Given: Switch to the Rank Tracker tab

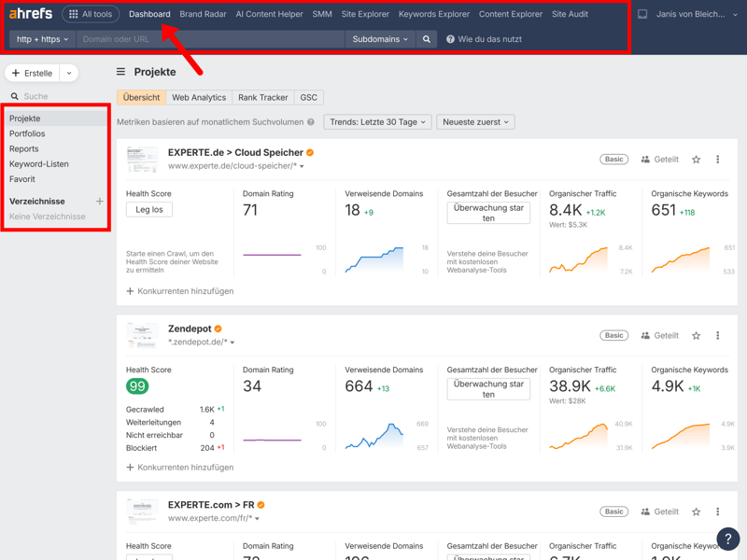Looking at the screenshot, I should click(262, 97).
